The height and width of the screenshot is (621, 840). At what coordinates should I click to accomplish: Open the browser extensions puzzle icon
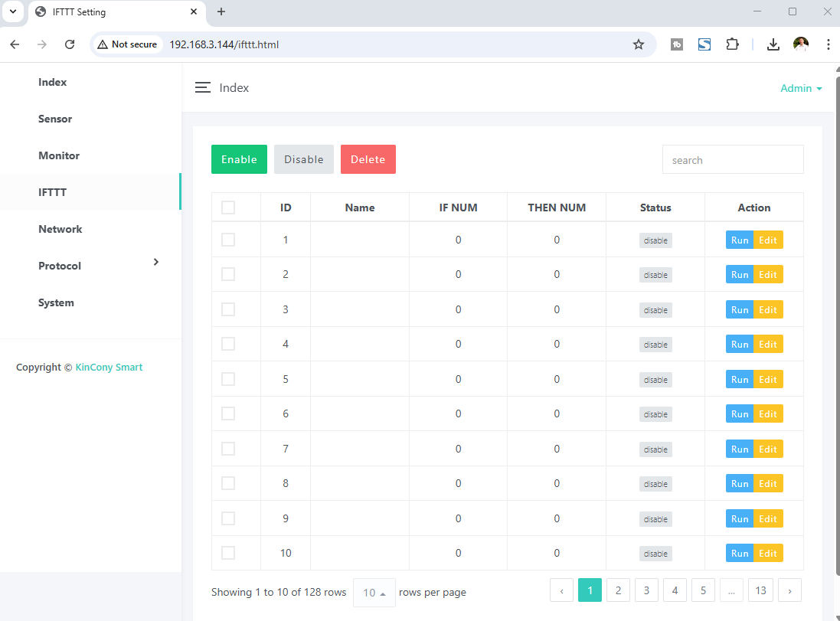(732, 44)
